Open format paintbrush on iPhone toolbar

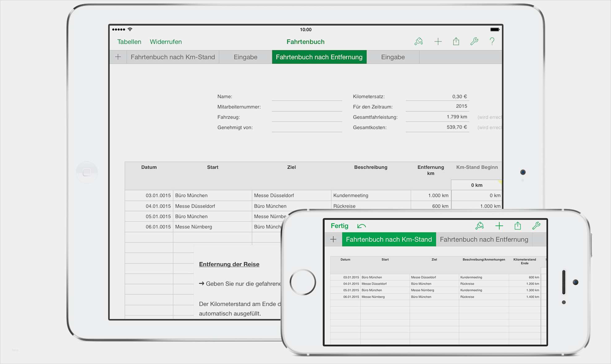pyautogui.click(x=479, y=226)
